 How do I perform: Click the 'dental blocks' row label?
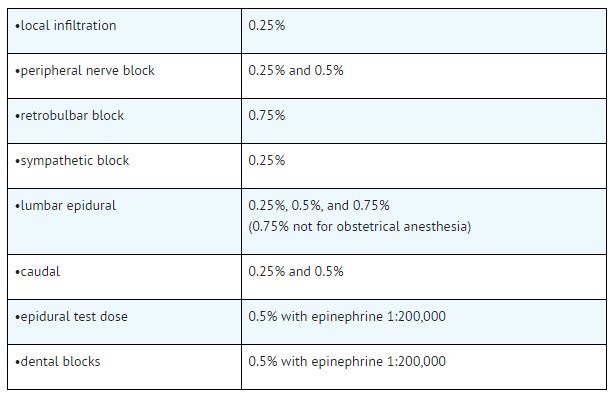coord(61,362)
